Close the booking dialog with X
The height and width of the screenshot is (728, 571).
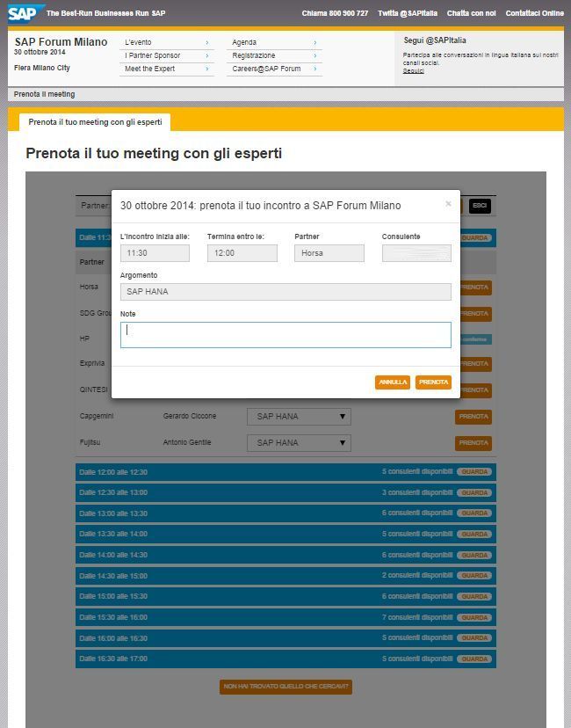(x=448, y=204)
